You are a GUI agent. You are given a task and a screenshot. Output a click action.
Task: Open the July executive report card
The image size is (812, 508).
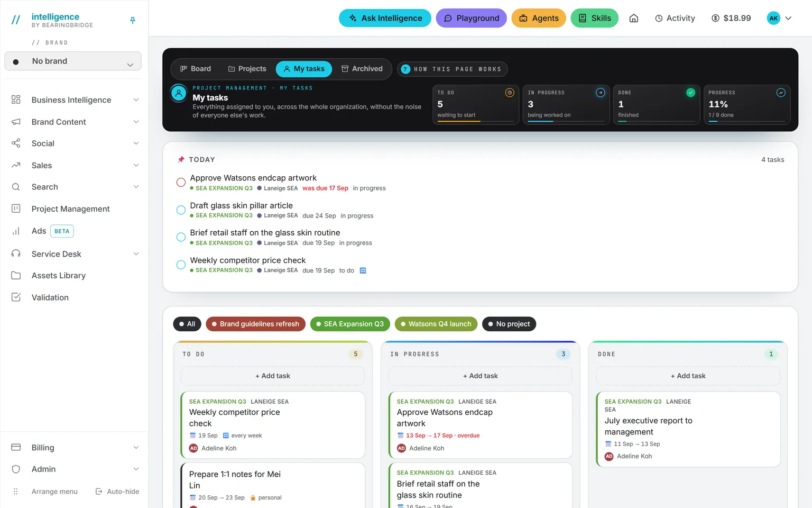(x=688, y=429)
